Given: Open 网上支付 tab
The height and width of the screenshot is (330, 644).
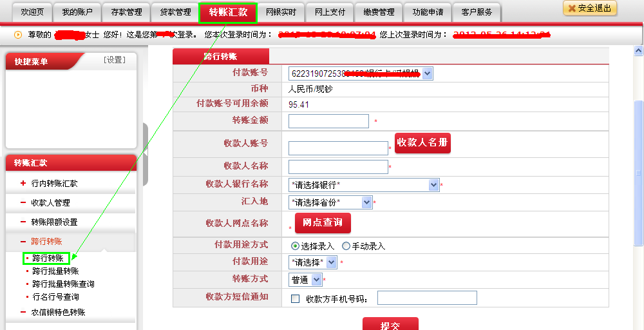Looking at the screenshot, I should click(x=330, y=12).
